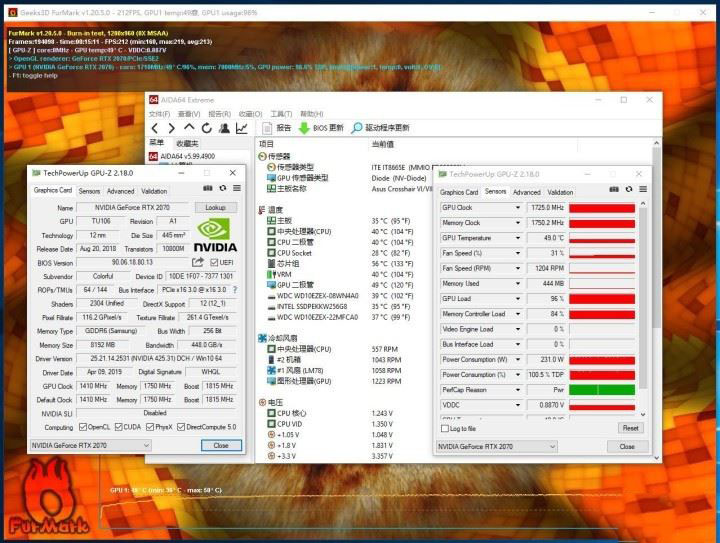Switch to 收藏夹 favorites tab in AIDA64
This screenshot has height=543, width=720.
(x=187, y=143)
